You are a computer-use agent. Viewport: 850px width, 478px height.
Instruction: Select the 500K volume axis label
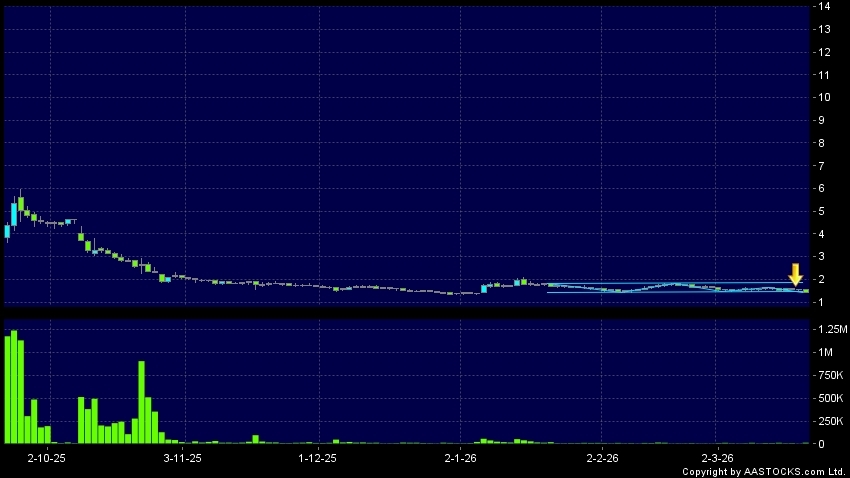(x=828, y=398)
